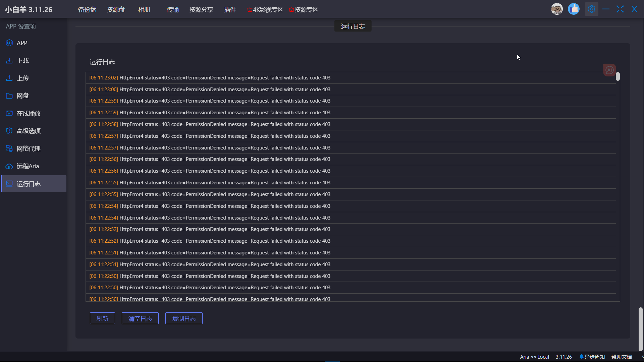Open 远程Aria cloud settings in sidebar
Screen dimensions: 644x362
click(x=27, y=166)
